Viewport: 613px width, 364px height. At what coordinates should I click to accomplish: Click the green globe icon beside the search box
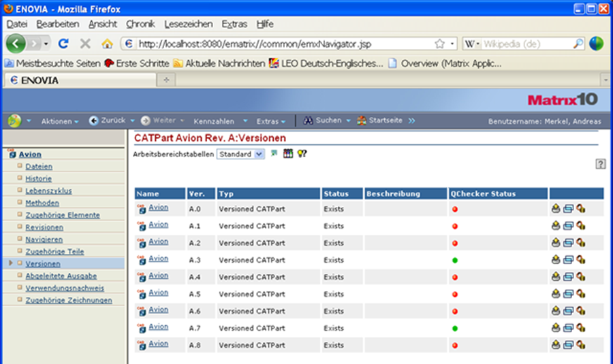pos(596,44)
